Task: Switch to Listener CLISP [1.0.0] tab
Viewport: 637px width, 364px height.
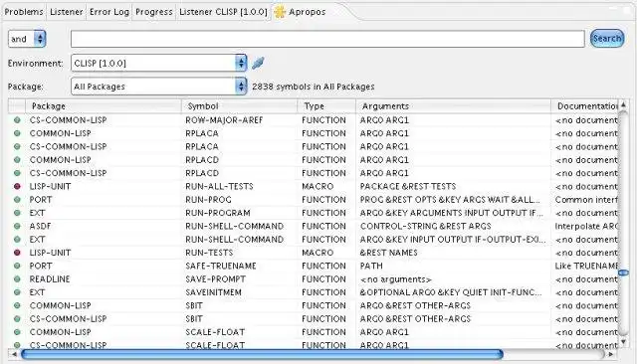Action: (x=223, y=12)
